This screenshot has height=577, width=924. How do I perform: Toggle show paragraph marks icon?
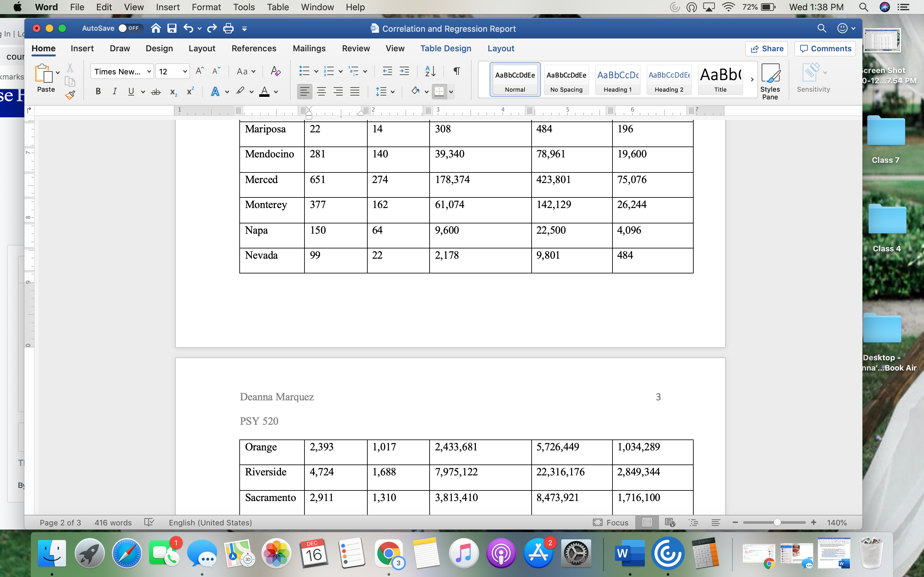(456, 71)
